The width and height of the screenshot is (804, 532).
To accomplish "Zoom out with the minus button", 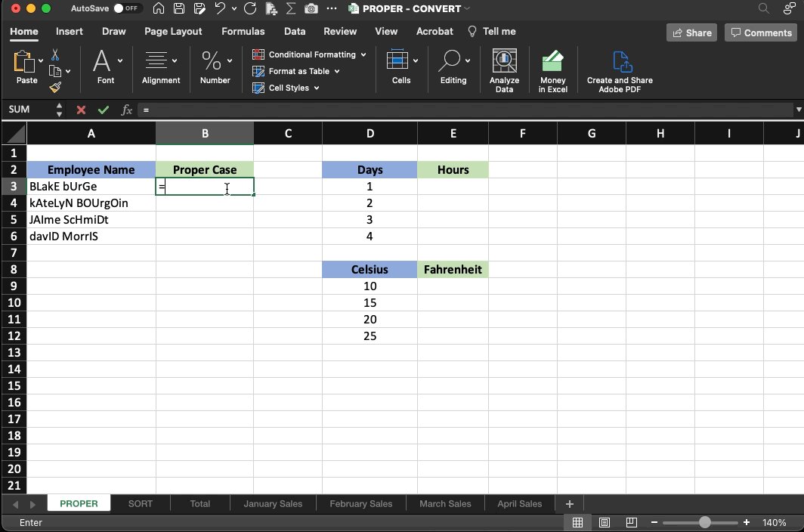I will 654,522.
